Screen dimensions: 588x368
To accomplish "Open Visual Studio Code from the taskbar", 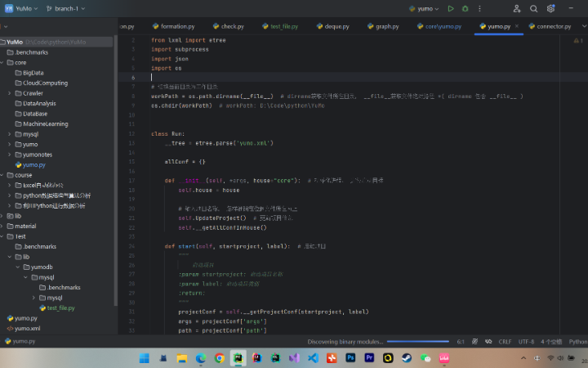I will click(x=313, y=358).
